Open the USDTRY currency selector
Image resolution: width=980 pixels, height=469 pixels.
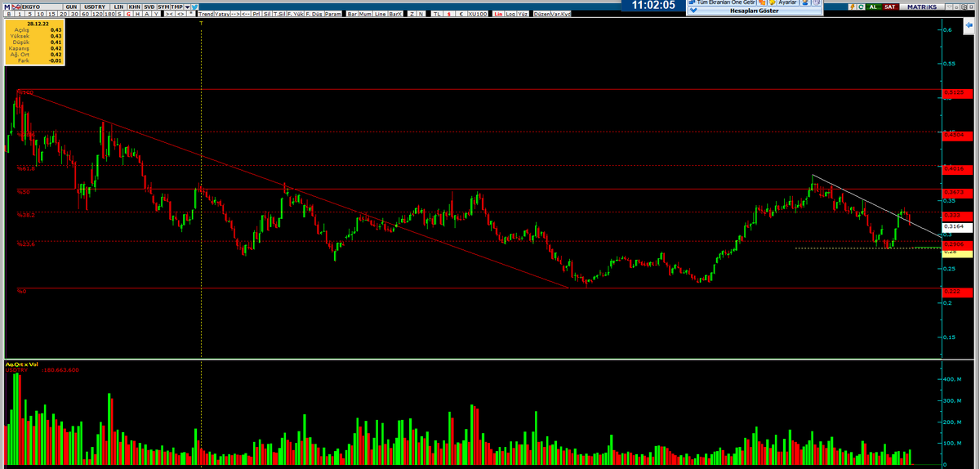[x=95, y=7]
